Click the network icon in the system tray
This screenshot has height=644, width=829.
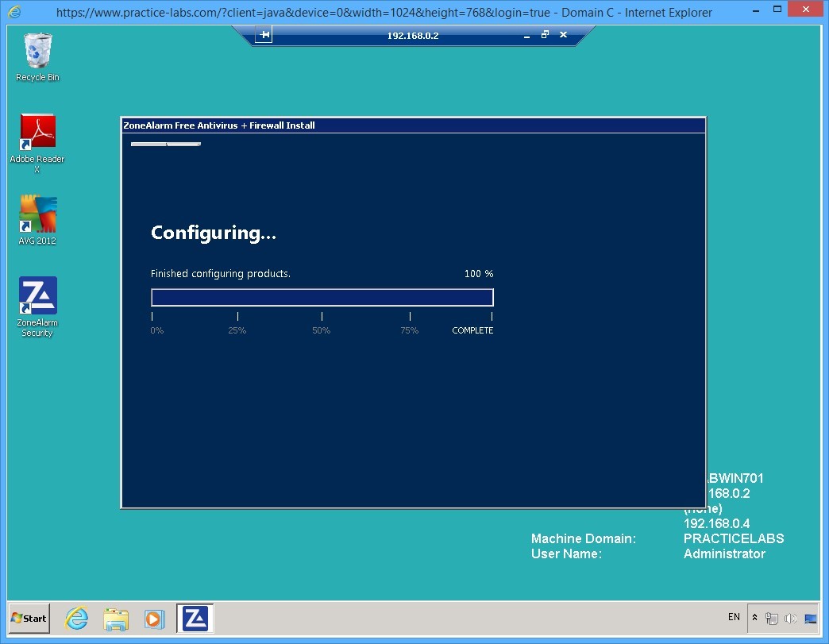coord(771,618)
